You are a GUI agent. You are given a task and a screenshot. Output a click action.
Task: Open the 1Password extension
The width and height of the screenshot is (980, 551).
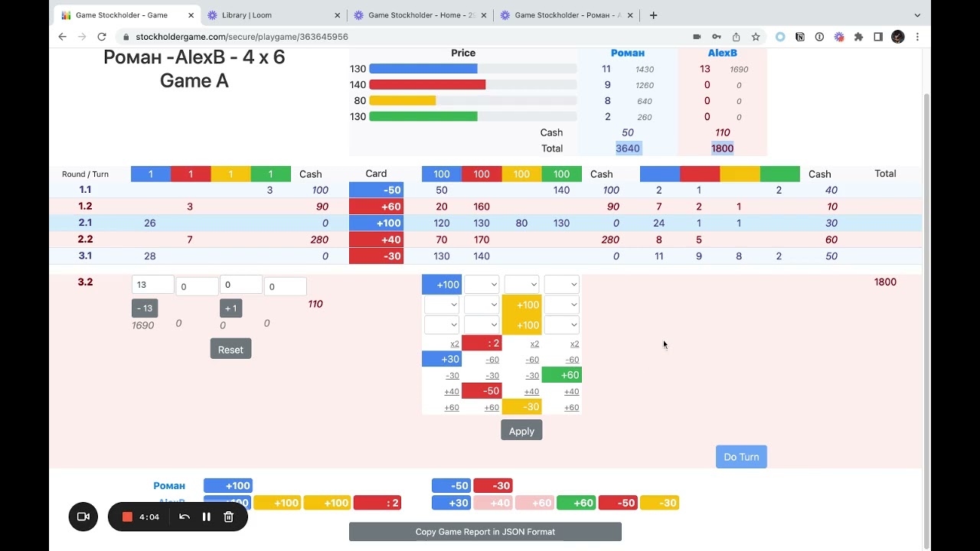point(819,37)
